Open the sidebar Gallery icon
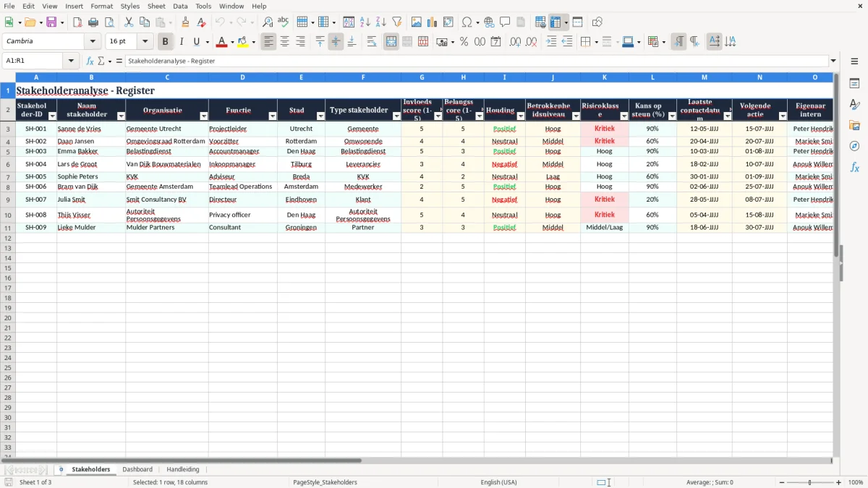This screenshot has width=868, height=488. click(855, 125)
